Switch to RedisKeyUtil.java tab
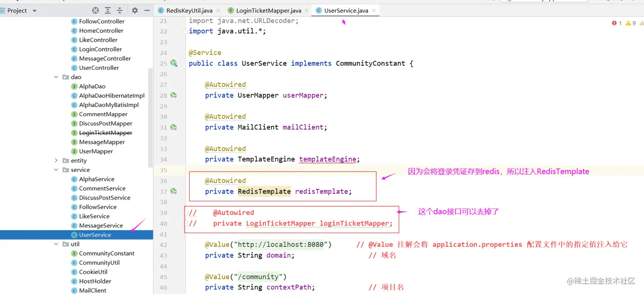644x294 pixels. [189, 11]
